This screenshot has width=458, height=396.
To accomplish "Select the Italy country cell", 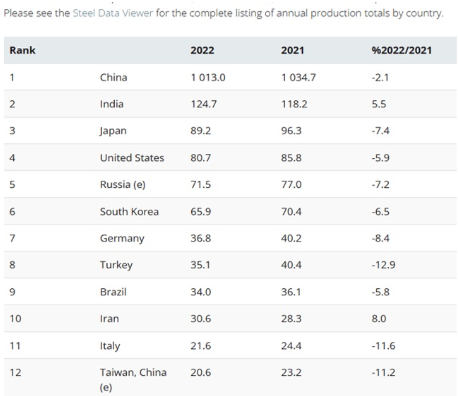I will coord(110,346).
